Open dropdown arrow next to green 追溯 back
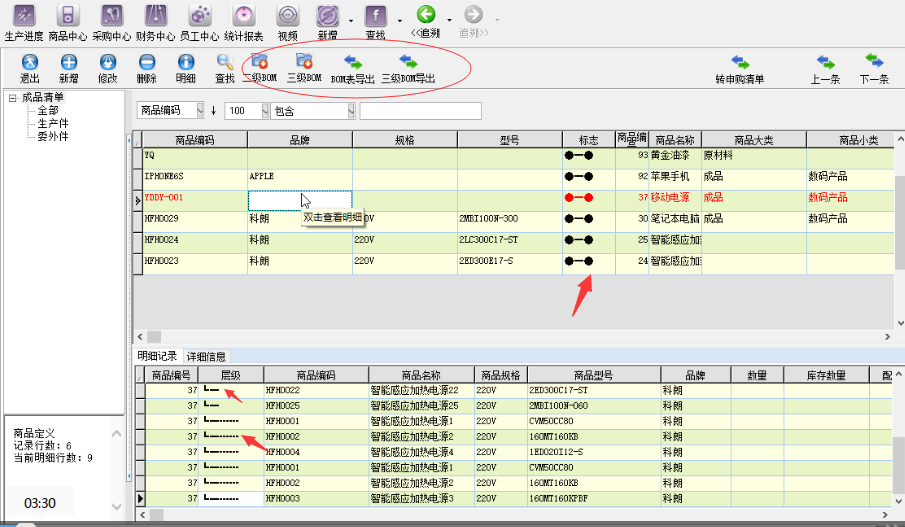 coord(449,21)
